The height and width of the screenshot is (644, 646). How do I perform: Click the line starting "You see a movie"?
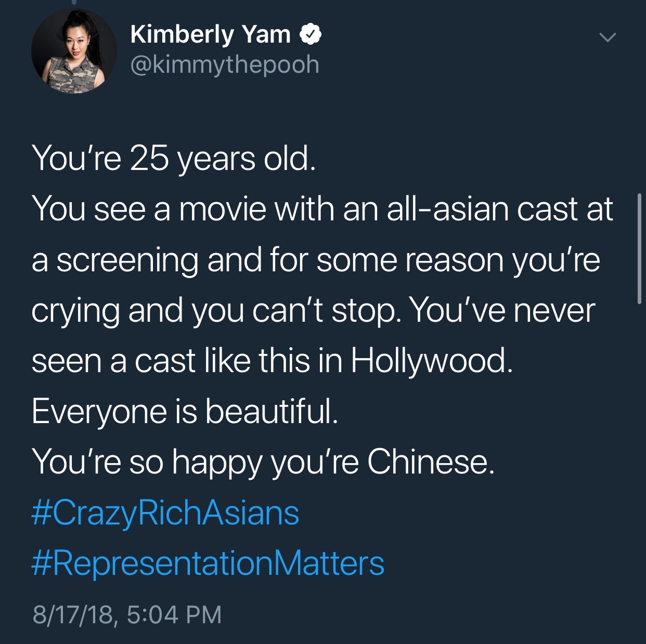[322, 209]
